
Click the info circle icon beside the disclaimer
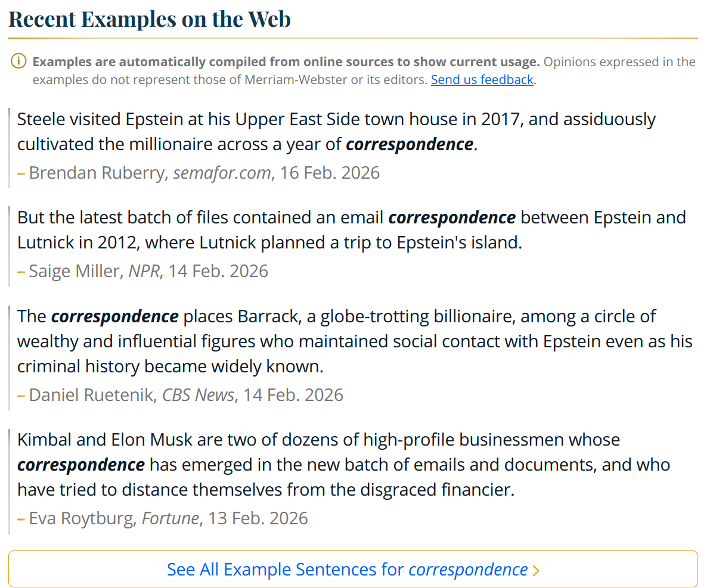click(x=18, y=61)
